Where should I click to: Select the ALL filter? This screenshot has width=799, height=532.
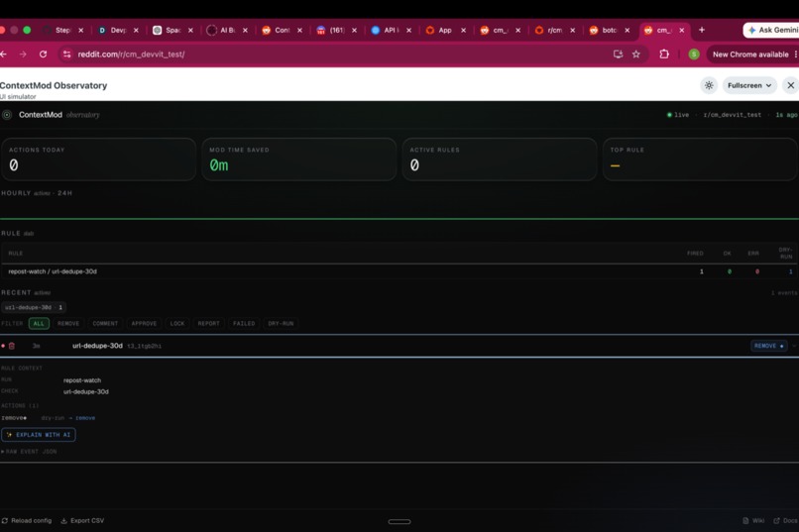[39, 324]
